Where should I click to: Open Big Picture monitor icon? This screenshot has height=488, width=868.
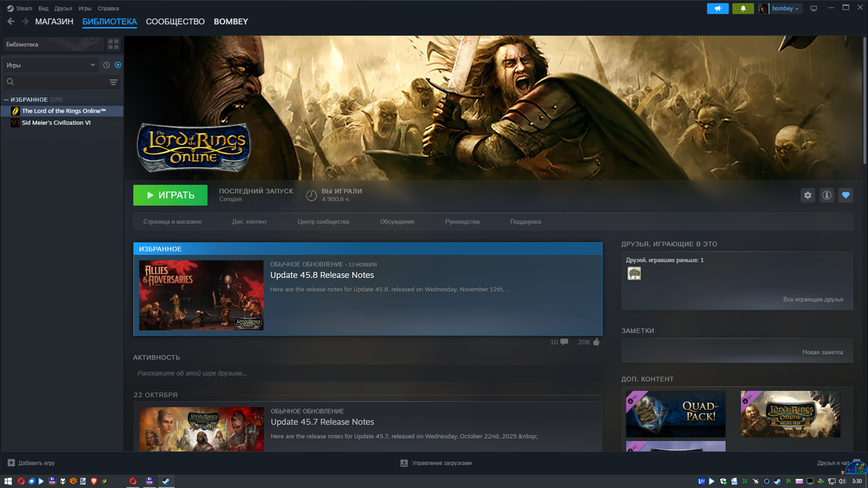[x=814, y=9]
